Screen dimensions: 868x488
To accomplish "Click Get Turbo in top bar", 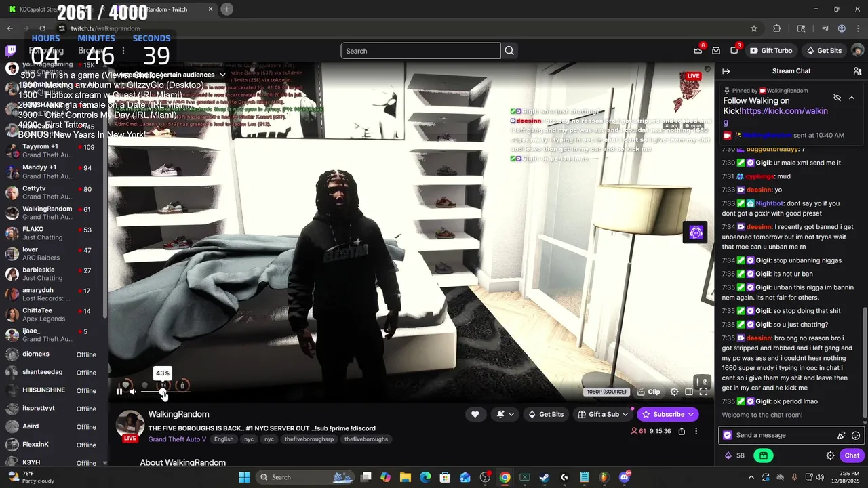I will pos(771,51).
